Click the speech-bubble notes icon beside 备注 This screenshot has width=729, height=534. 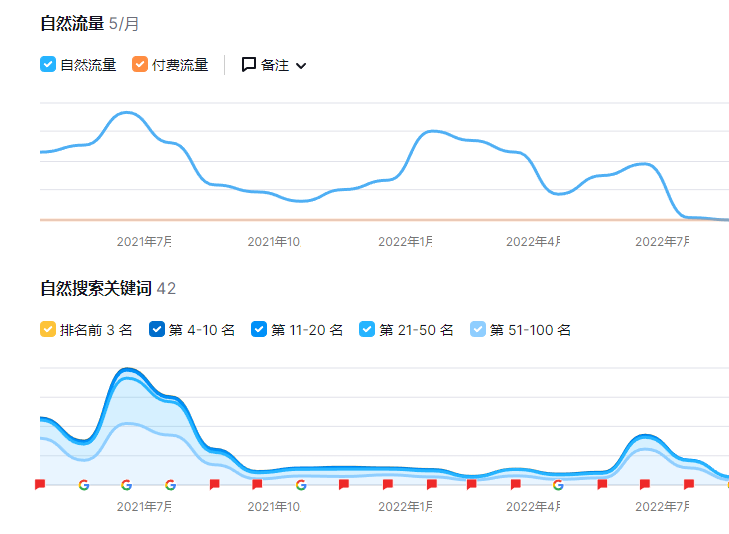[x=249, y=65]
